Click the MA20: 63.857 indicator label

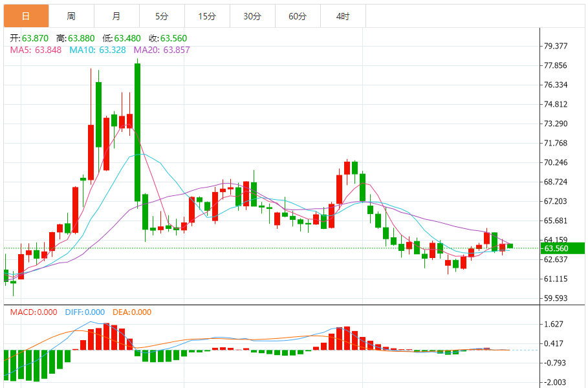click(x=162, y=50)
